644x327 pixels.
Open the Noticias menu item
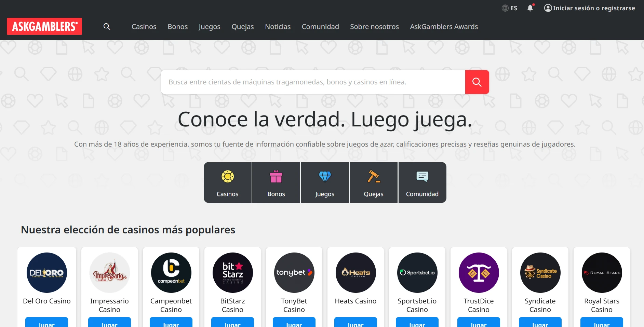278,27
